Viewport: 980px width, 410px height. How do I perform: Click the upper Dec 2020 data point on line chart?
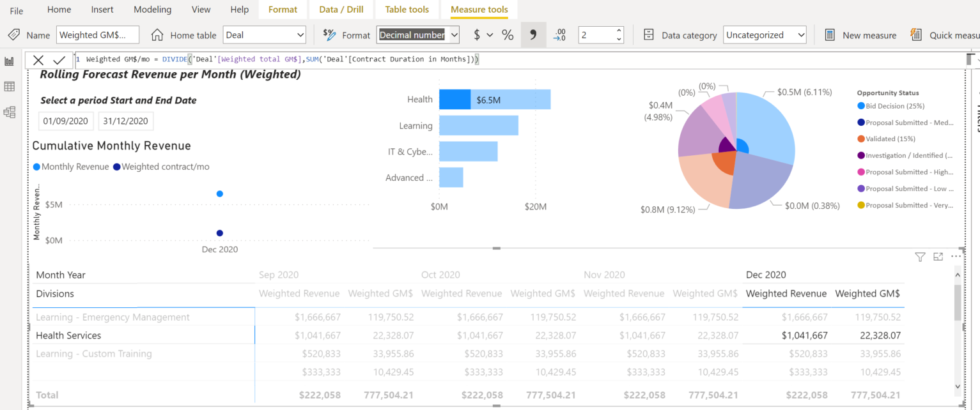pos(220,194)
